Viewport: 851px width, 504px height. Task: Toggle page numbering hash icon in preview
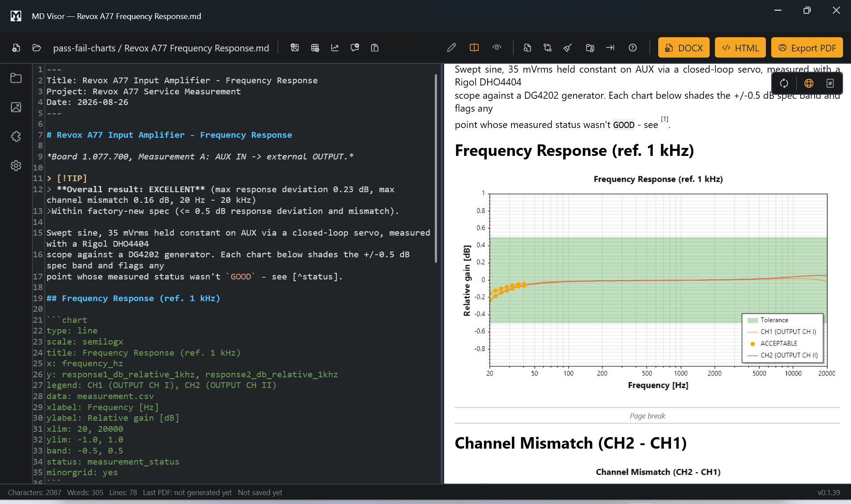(830, 83)
